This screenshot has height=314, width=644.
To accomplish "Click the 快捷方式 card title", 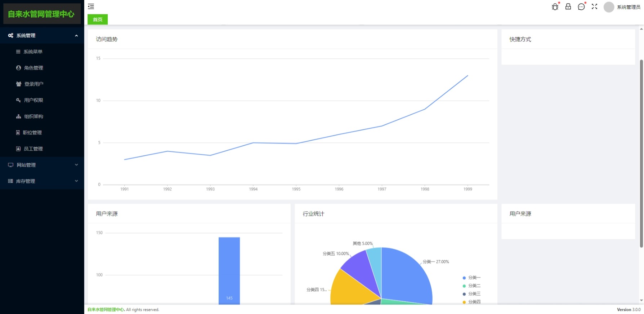I will click(520, 39).
